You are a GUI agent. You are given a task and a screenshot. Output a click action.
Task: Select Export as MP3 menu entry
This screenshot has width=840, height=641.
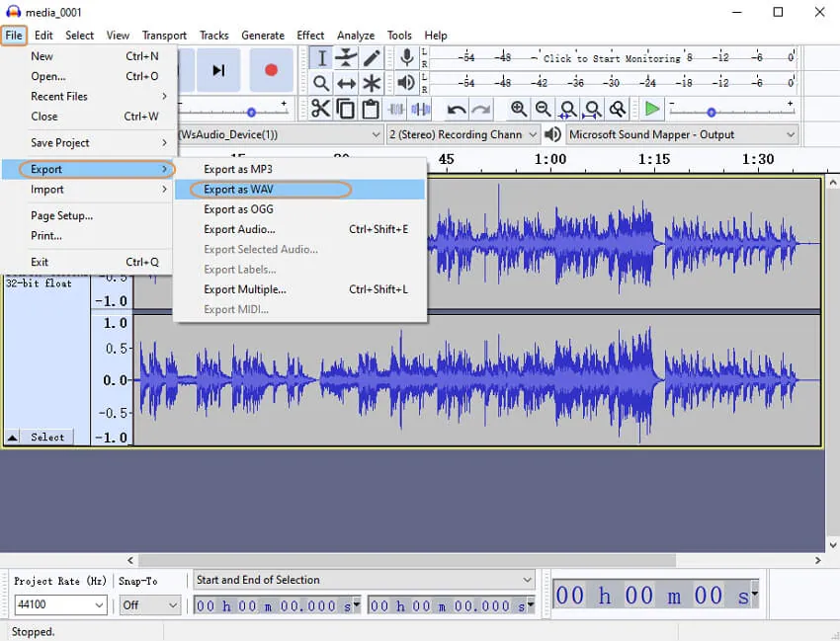coord(237,169)
